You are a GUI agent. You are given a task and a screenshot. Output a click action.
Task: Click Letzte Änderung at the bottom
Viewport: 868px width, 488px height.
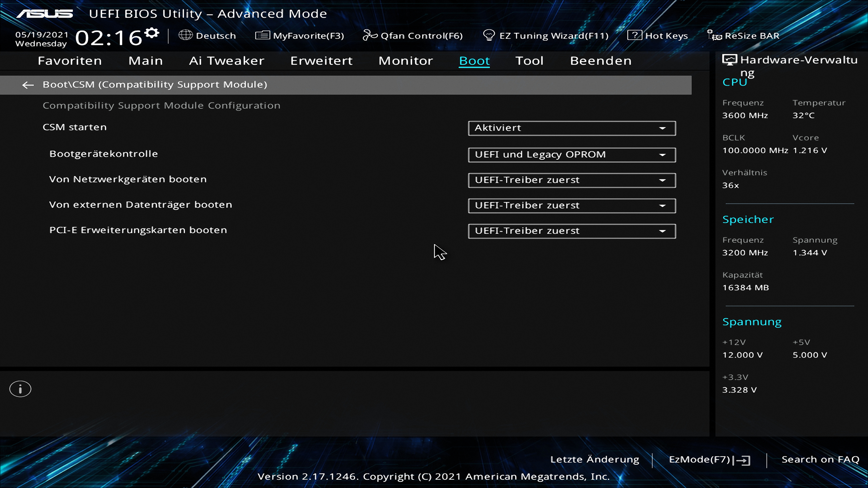[594, 459]
